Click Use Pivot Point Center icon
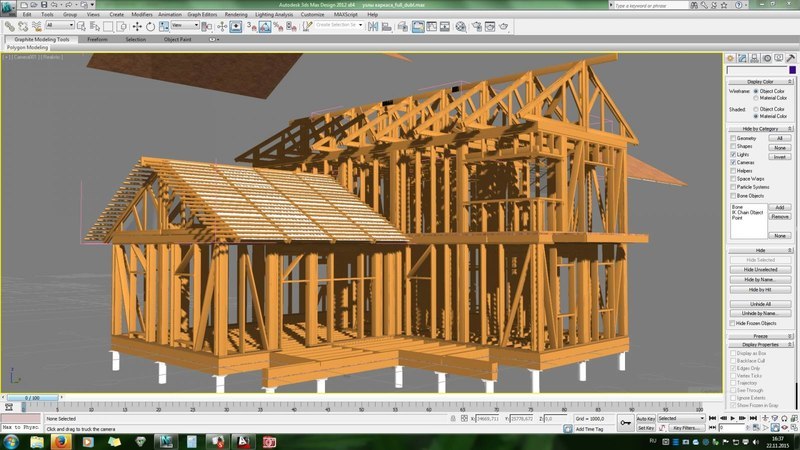The width and height of the screenshot is (800, 450). [x=207, y=26]
